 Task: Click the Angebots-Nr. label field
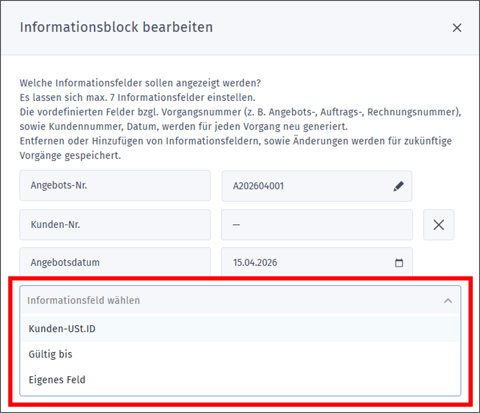tap(115, 186)
